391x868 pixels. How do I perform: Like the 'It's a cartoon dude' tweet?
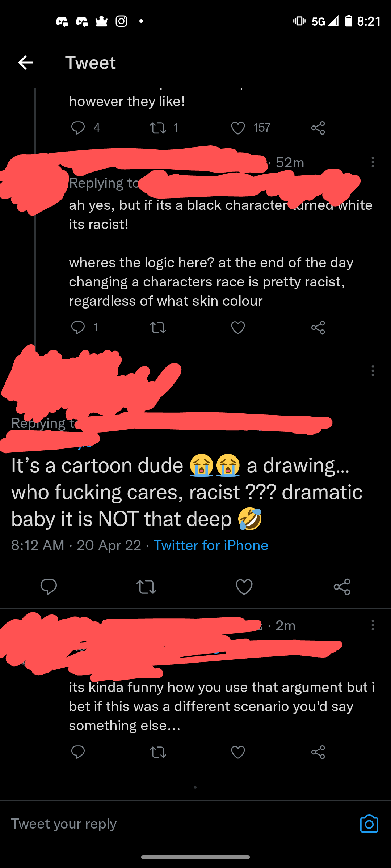point(244,587)
